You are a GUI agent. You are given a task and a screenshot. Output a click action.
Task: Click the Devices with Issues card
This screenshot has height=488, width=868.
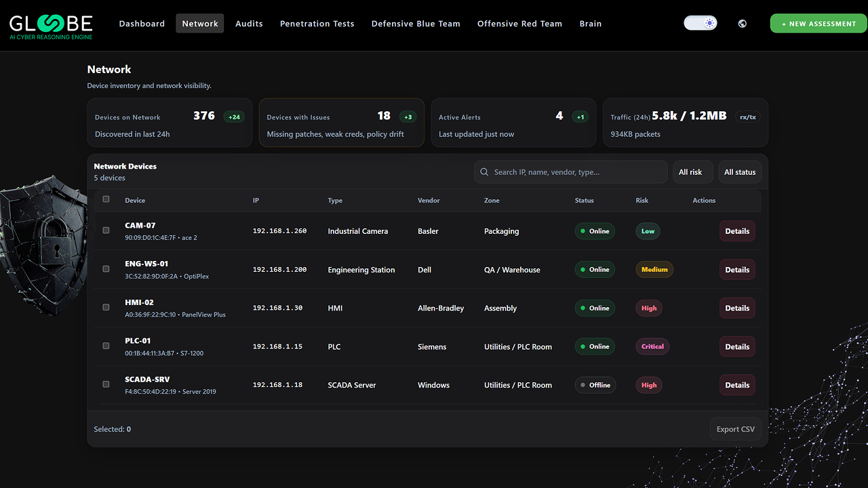[x=342, y=123]
